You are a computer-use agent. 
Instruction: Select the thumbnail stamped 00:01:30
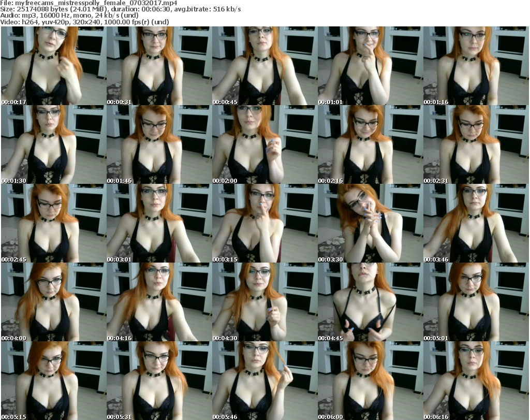54,144
